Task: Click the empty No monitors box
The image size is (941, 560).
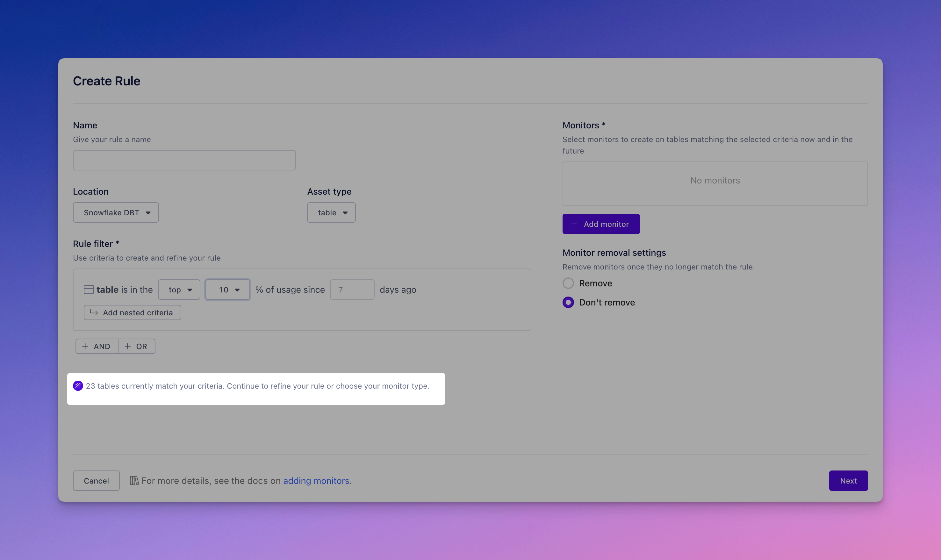Action: [715, 184]
